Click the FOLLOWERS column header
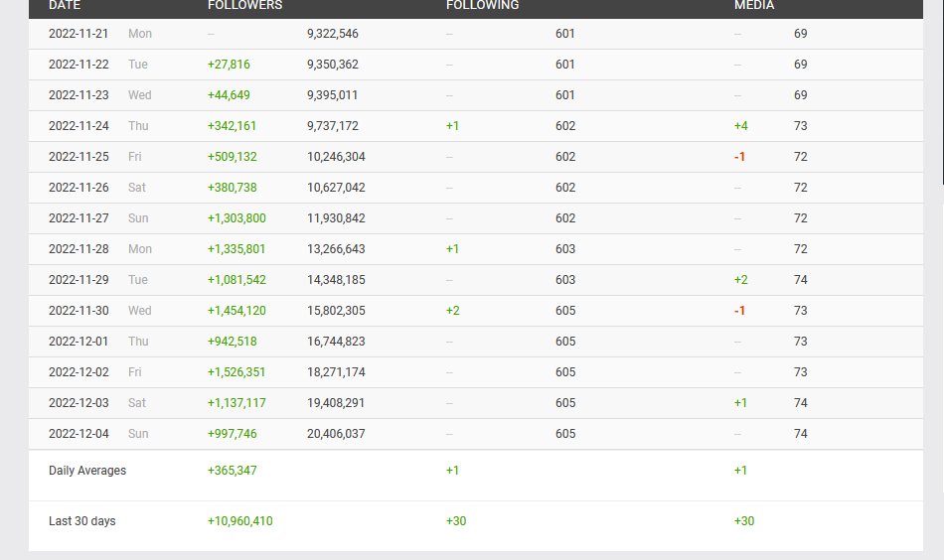The width and height of the screenshot is (944, 560). coord(244,5)
